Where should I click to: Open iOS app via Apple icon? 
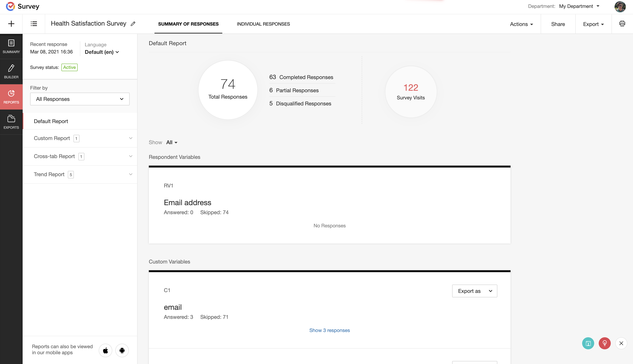pos(105,350)
